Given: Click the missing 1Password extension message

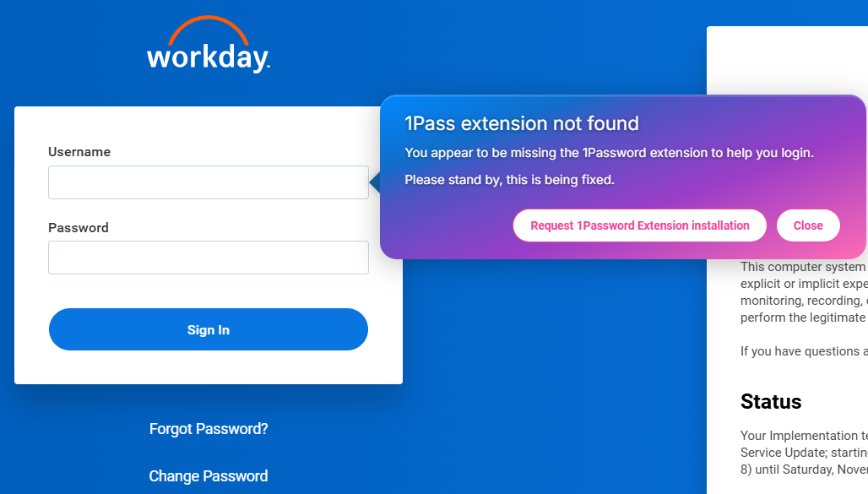Looking at the screenshot, I should coord(609,153).
